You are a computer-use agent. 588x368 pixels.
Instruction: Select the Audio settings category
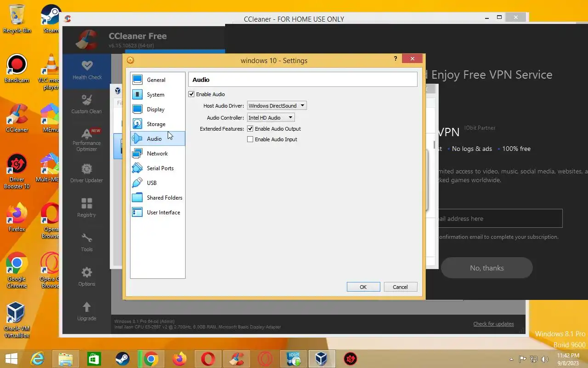158,139
